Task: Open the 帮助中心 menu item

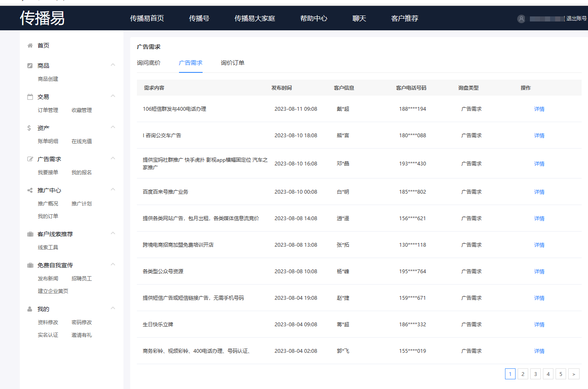Action: [314, 18]
